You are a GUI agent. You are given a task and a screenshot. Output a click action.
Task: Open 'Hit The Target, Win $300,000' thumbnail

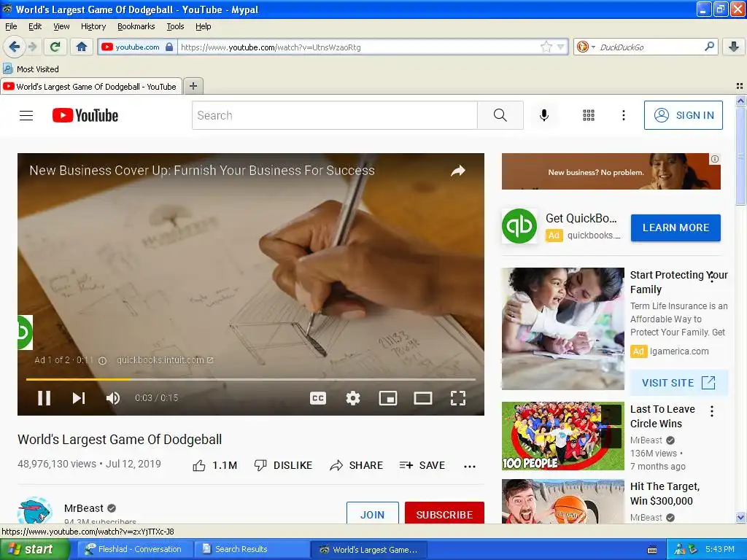coord(562,502)
